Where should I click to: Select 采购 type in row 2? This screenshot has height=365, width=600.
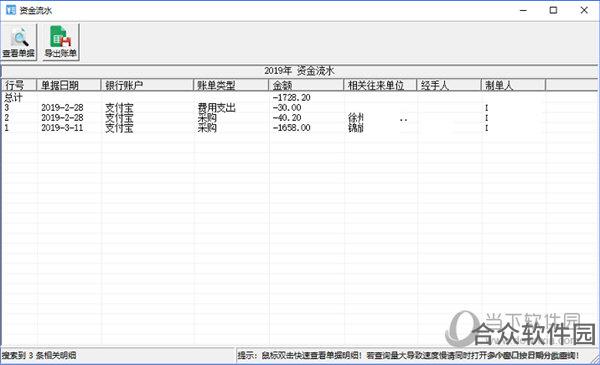207,117
